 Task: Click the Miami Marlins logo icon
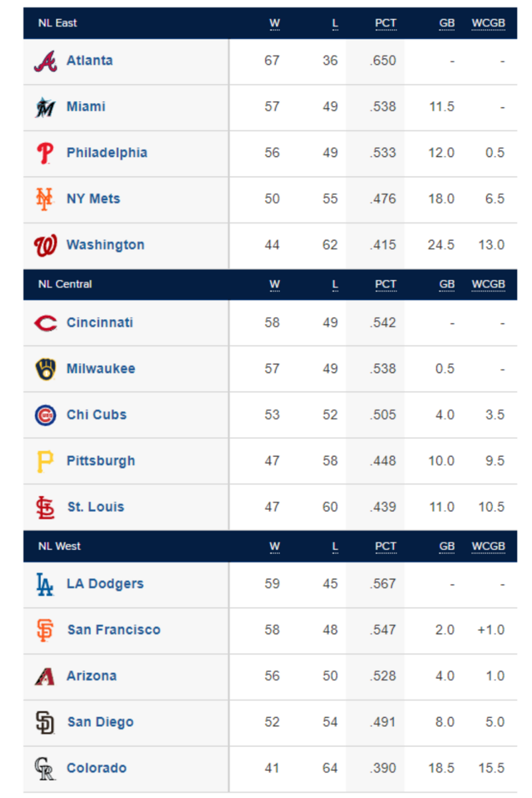[45, 107]
